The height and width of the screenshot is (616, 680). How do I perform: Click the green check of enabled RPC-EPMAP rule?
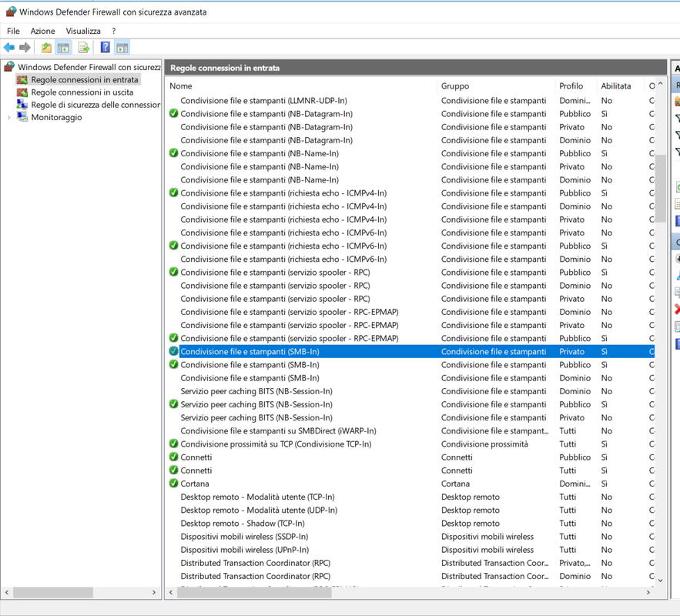[x=174, y=338]
